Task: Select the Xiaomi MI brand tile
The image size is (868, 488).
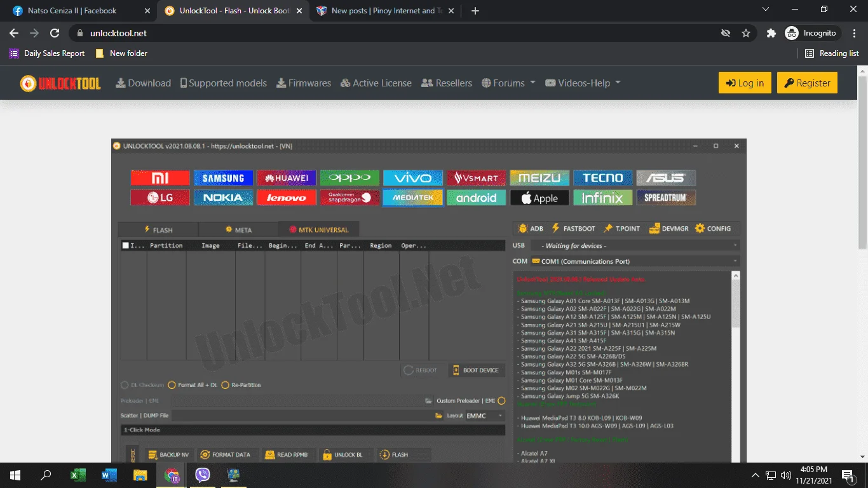Action: click(x=160, y=178)
